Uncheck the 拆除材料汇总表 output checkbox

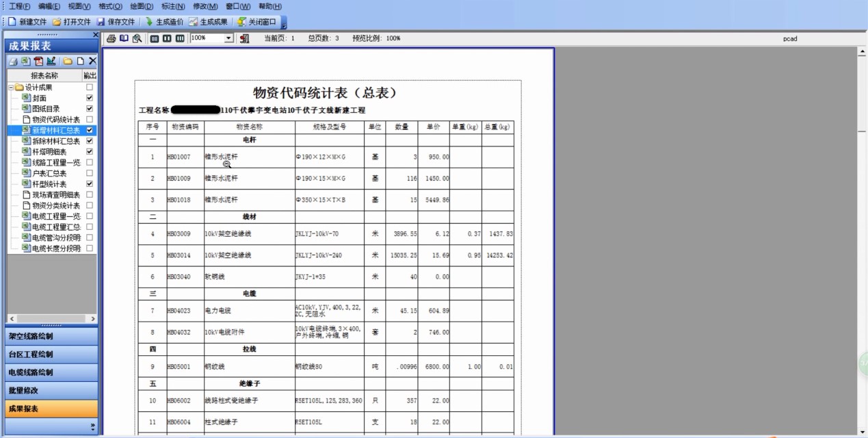coord(90,141)
